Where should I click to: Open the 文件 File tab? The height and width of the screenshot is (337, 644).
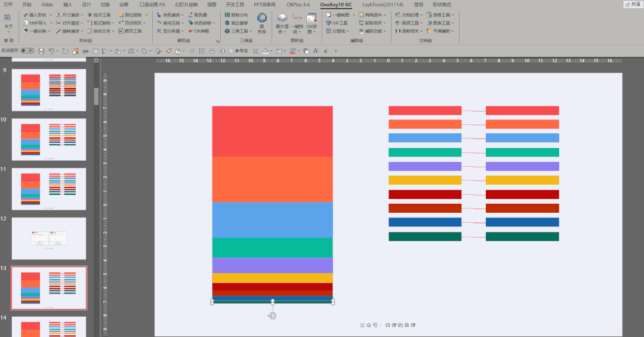pos(8,5)
